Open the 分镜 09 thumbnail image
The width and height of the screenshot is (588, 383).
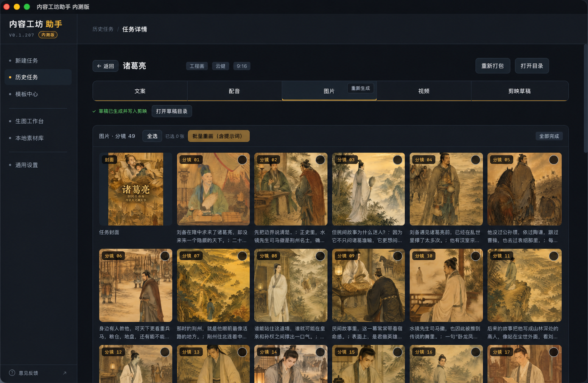click(x=369, y=285)
